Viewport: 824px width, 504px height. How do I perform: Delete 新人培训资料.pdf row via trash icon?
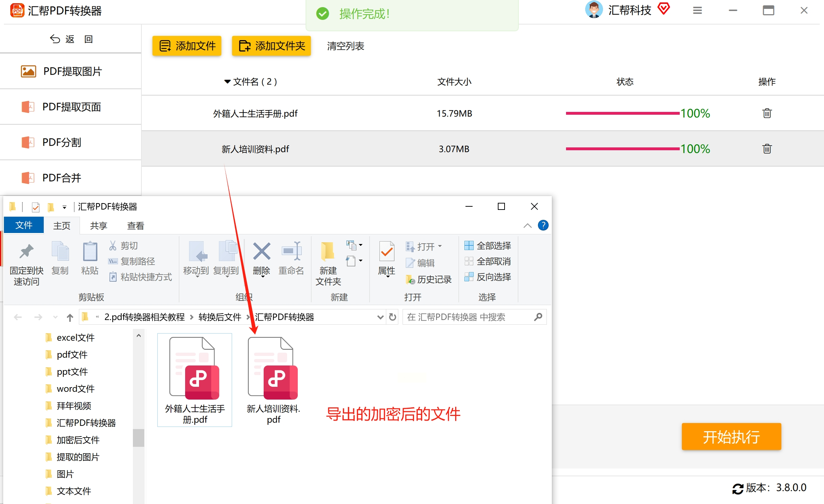coord(767,149)
